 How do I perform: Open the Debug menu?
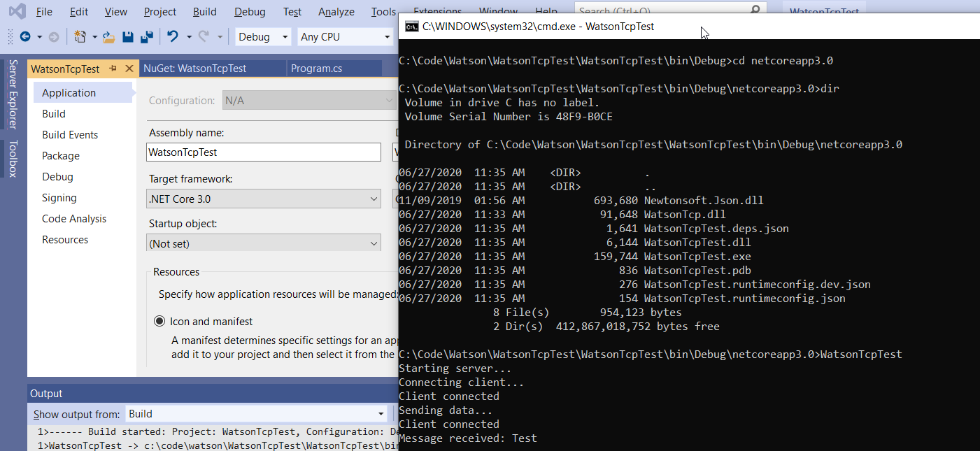[x=250, y=11]
